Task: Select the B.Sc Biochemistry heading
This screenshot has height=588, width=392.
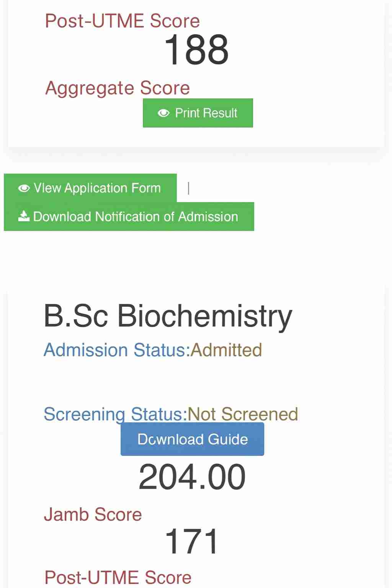Action: [168, 316]
